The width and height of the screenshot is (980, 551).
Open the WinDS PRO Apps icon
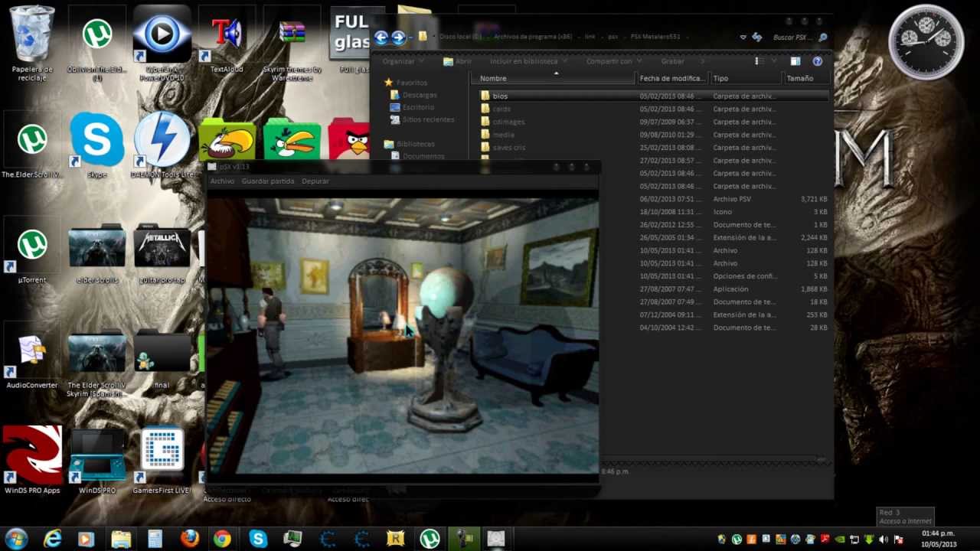pyautogui.click(x=32, y=459)
